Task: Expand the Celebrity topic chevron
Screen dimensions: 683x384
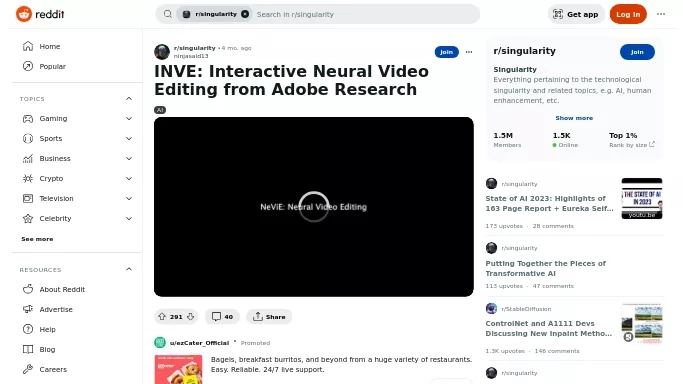Action: (129, 219)
